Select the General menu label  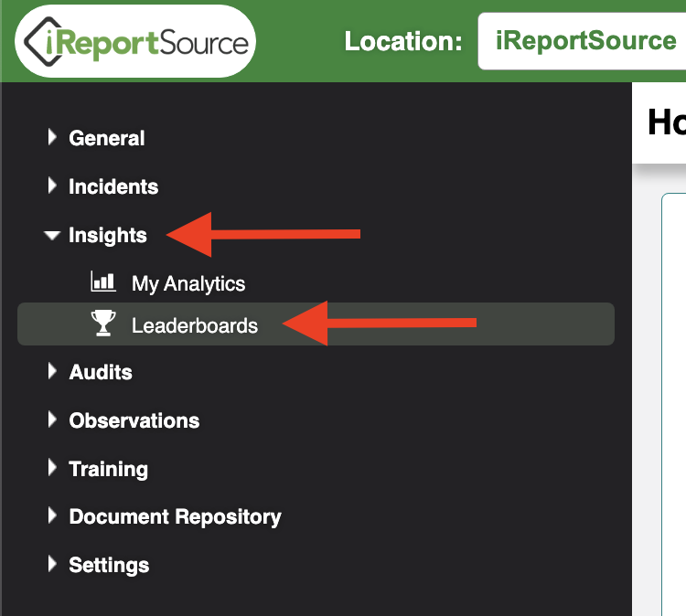(107, 138)
